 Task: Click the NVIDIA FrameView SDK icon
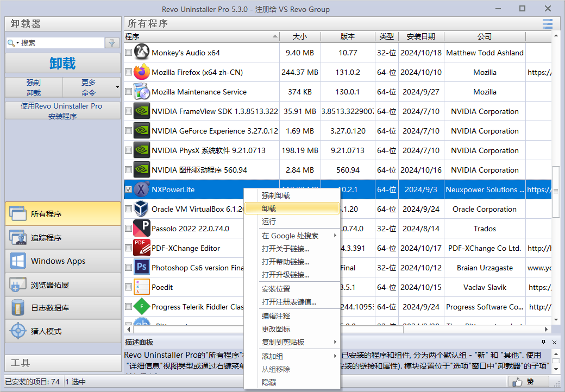tap(142, 111)
